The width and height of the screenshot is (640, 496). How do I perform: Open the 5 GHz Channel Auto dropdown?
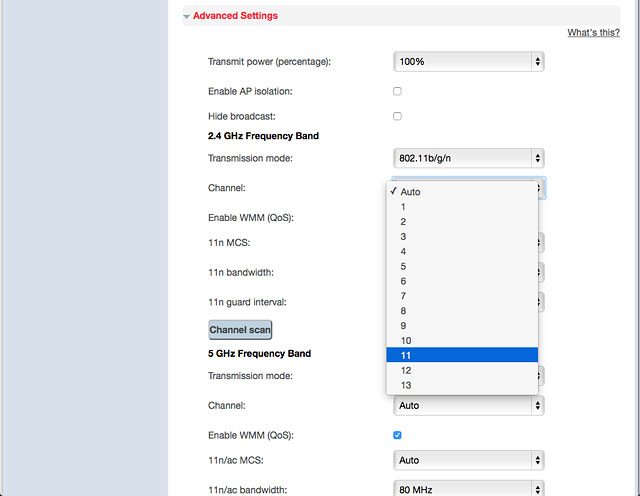[469, 405]
